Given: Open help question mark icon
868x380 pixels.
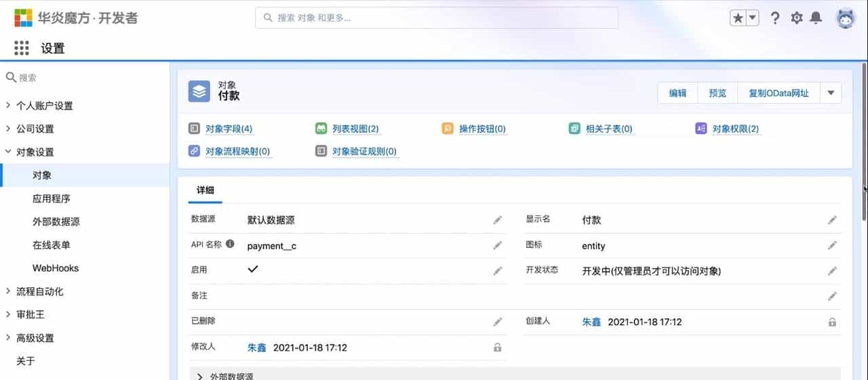Looking at the screenshot, I should (x=775, y=18).
